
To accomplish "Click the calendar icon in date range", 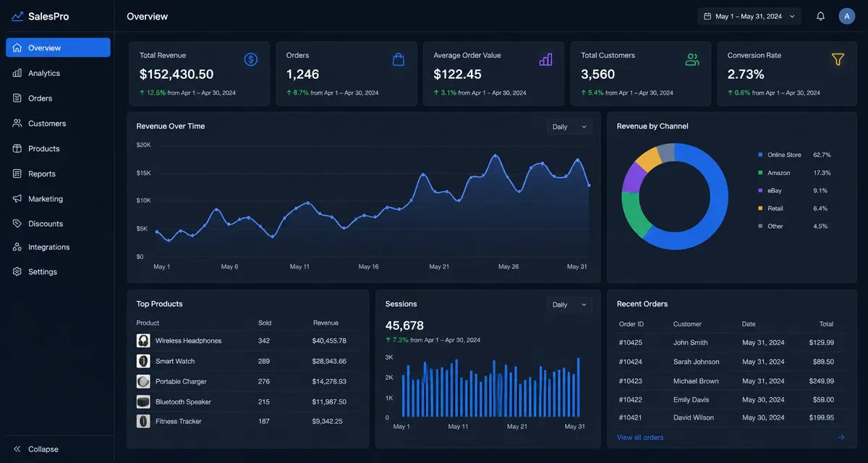I will point(707,16).
